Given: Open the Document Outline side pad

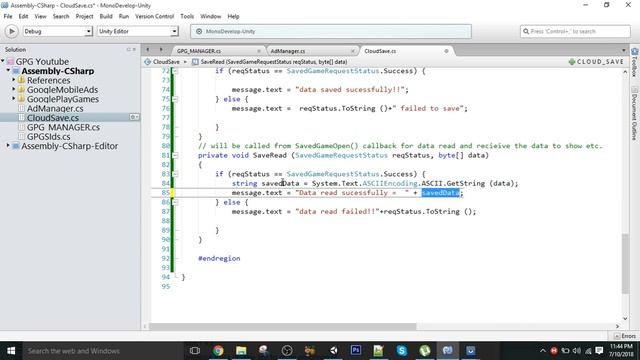Looking at the screenshot, I should click(635, 113).
